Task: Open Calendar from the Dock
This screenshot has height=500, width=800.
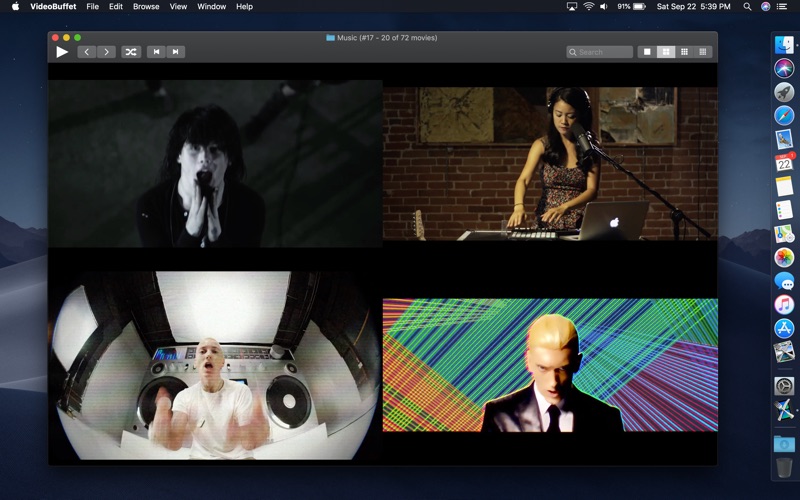Action: 784,163
